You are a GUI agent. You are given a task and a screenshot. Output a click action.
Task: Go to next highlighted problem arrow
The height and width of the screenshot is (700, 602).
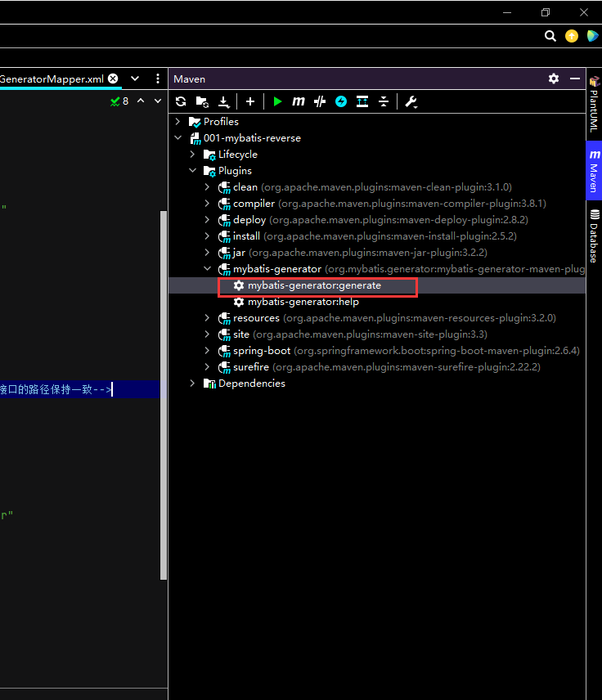point(158,101)
